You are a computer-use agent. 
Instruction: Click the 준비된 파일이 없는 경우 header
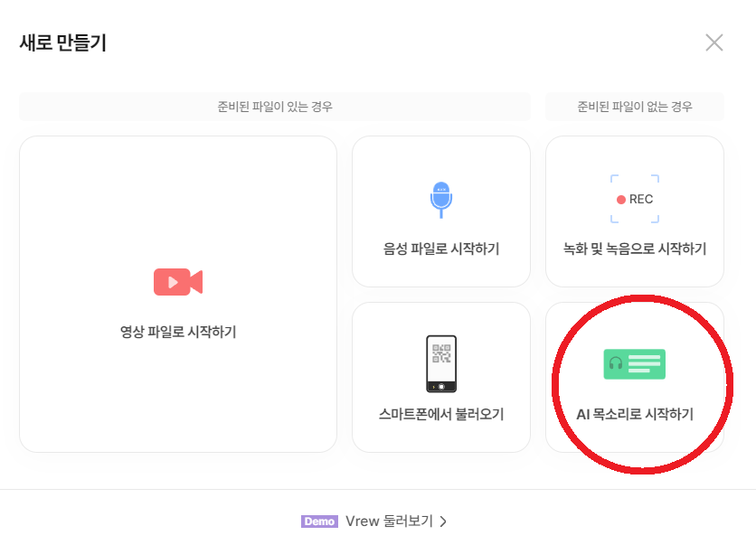pos(635,107)
